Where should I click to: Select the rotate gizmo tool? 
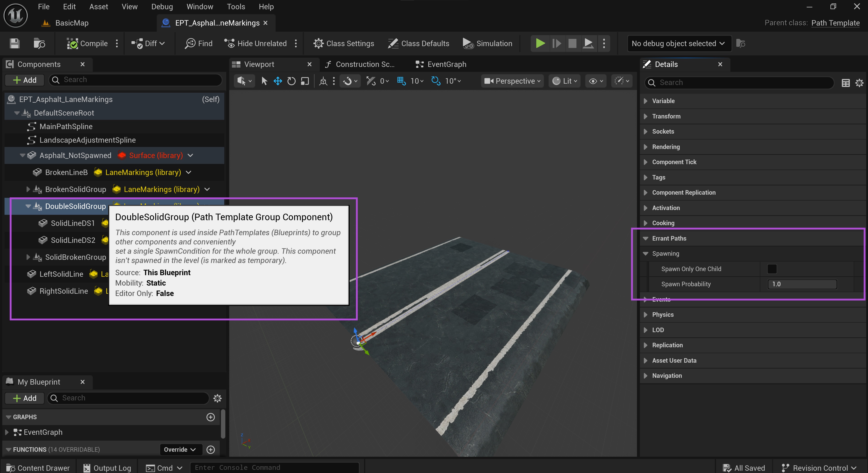pyautogui.click(x=291, y=81)
